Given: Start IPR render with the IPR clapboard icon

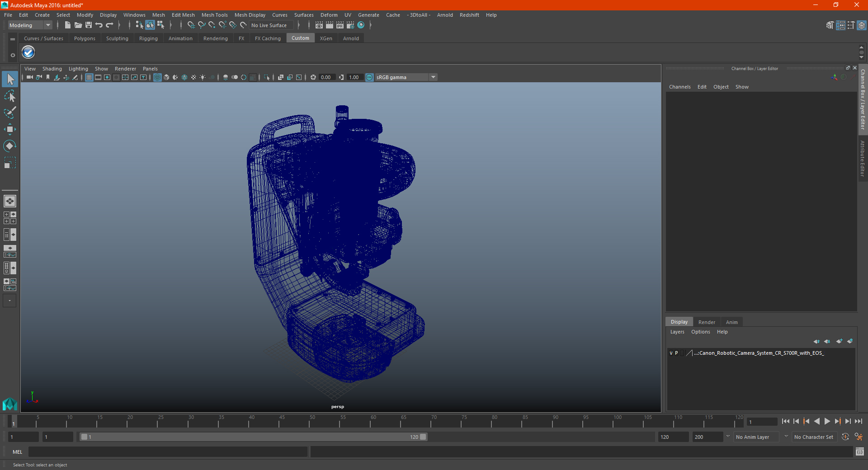Looking at the screenshot, I should tap(340, 25).
